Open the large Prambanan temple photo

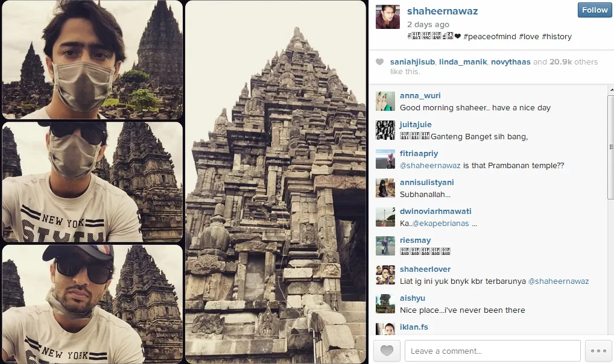click(x=276, y=182)
